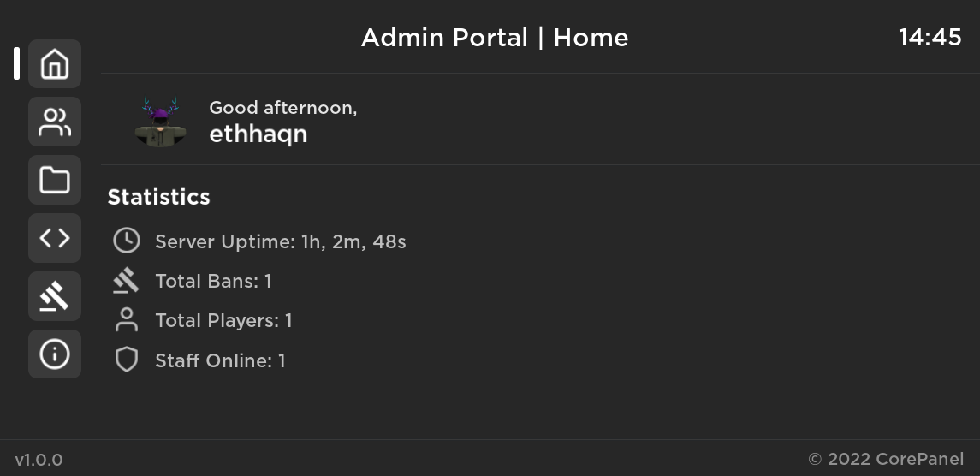The image size is (980, 476).
Task: Click the © 2022 CorePanel footer text
Action: [x=886, y=460]
